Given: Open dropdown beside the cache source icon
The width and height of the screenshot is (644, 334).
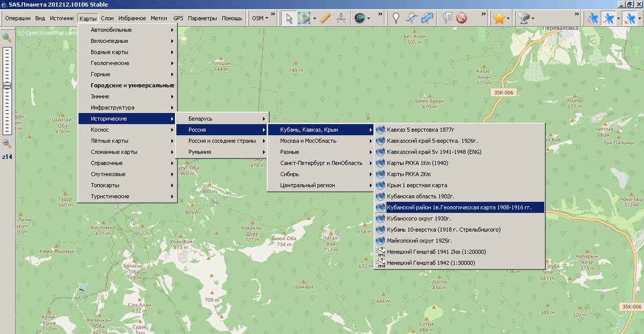Looking at the screenshot, I should (533, 18).
